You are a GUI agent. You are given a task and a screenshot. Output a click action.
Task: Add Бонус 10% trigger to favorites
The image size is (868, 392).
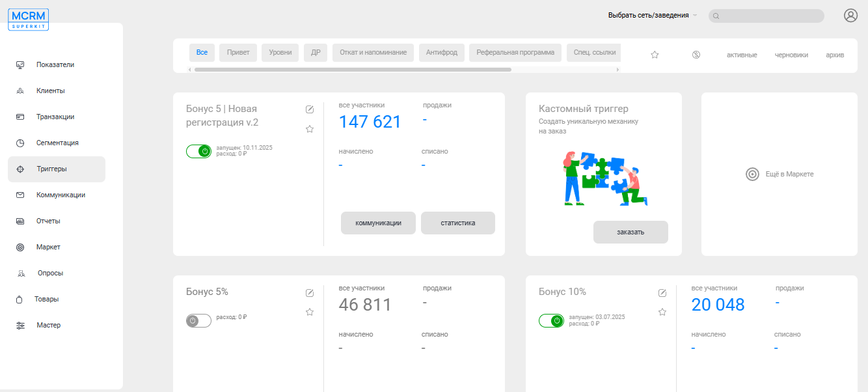coord(662,312)
